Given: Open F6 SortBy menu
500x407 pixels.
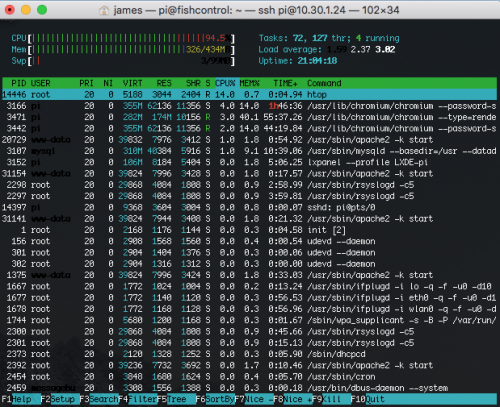Looking at the screenshot, I should coord(215,399).
